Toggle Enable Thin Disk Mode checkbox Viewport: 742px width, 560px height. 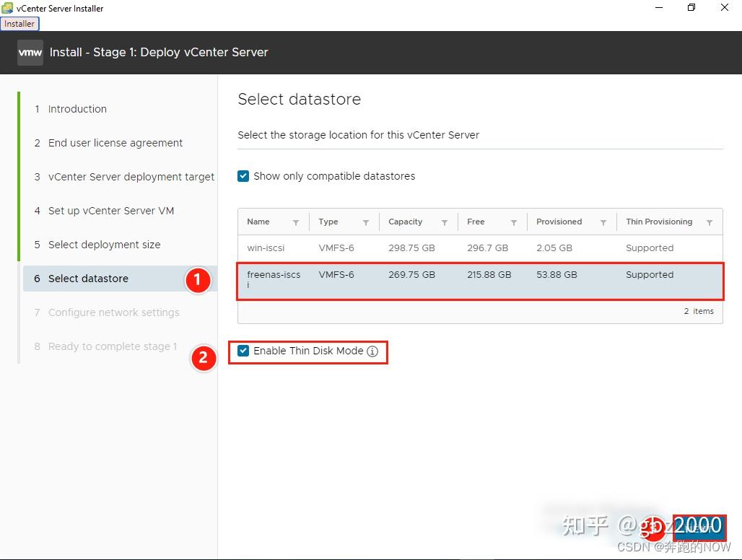pos(243,351)
